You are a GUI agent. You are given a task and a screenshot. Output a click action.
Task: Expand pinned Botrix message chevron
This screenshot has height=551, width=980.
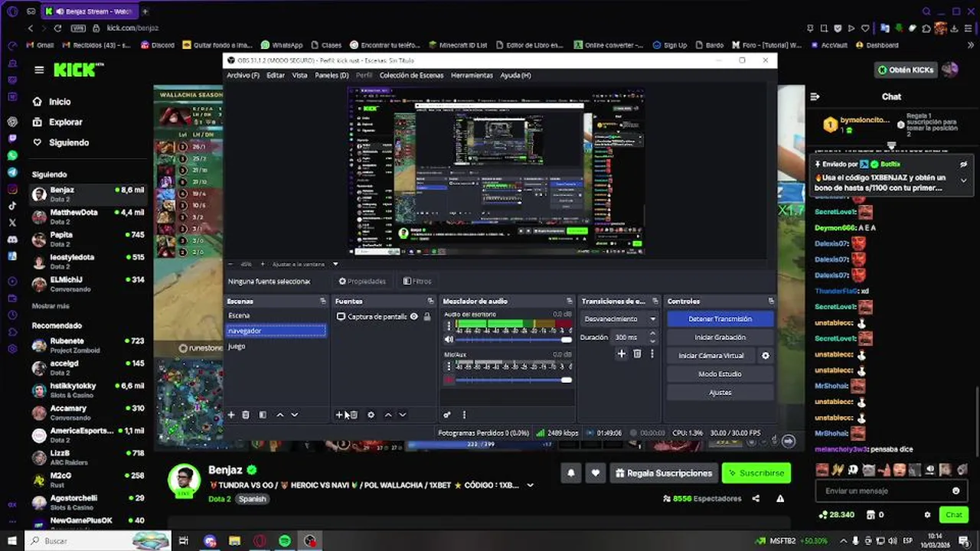963,181
